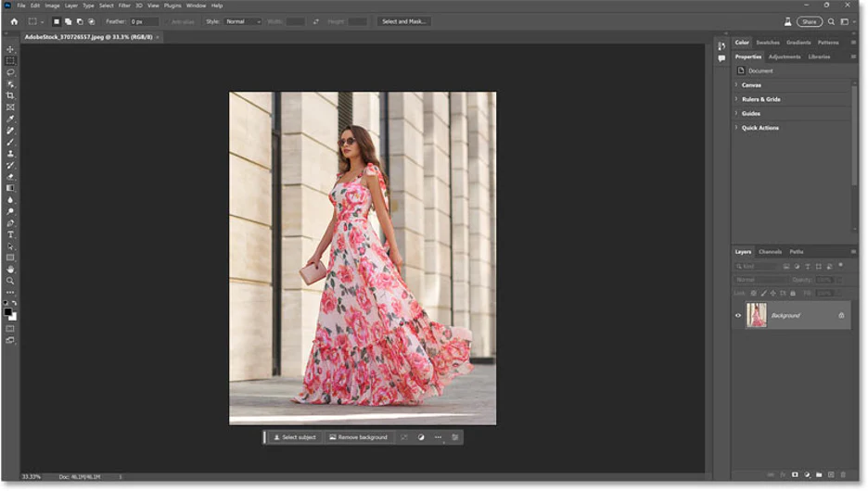
Task: Click the Feather input field
Action: tap(144, 21)
